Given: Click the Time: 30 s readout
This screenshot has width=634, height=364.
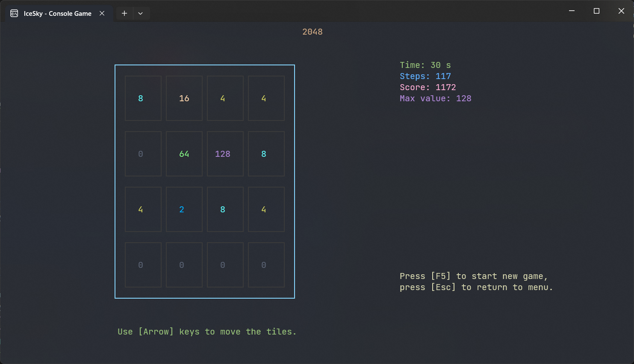Looking at the screenshot, I should tap(425, 65).
